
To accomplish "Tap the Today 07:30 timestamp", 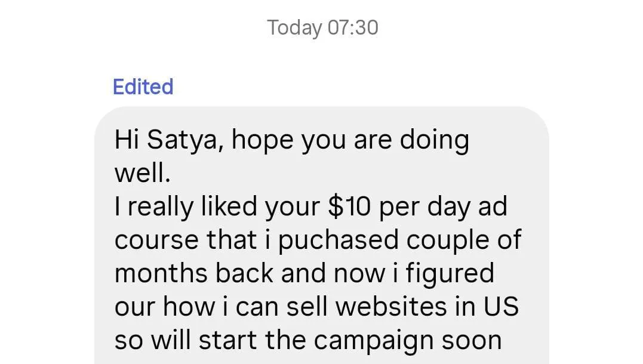I will [322, 28].
